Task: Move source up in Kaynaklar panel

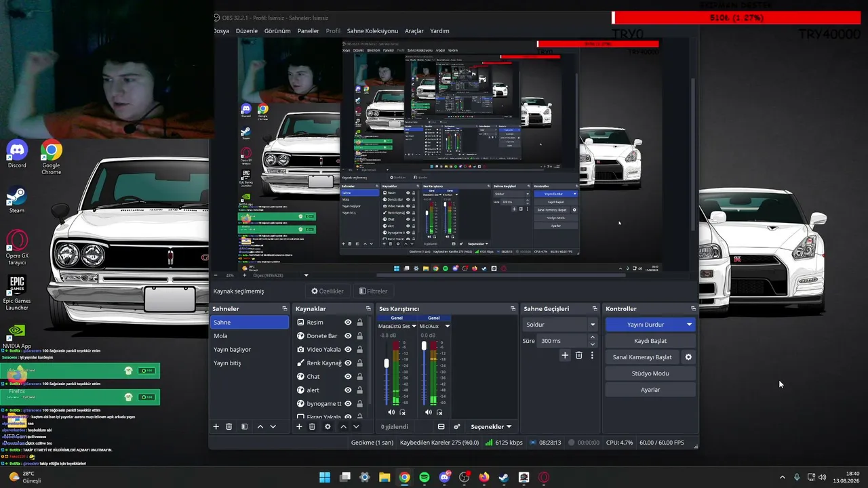Action: click(x=343, y=426)
